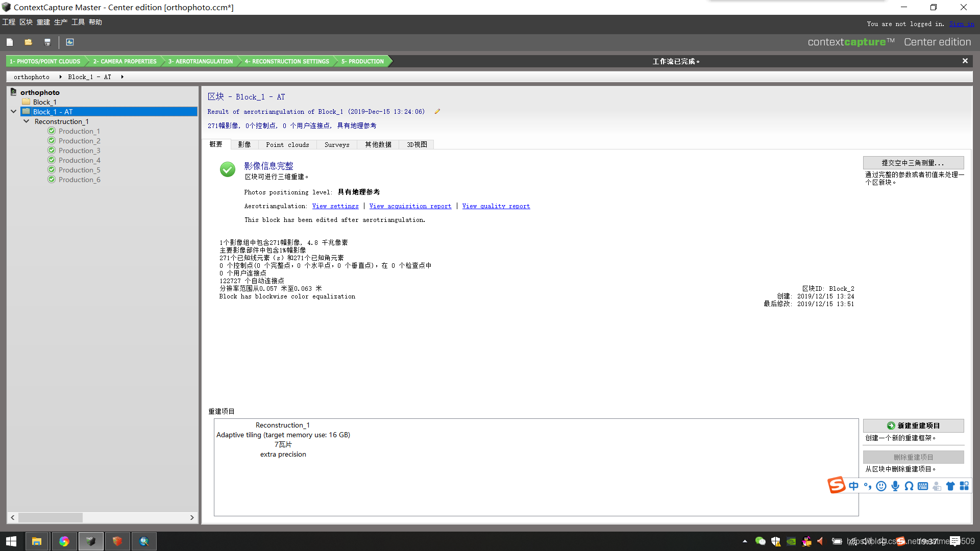The image size is (980, 551).
Task: Switch to the Surveys tab
Action: click(x=337, y=145)
